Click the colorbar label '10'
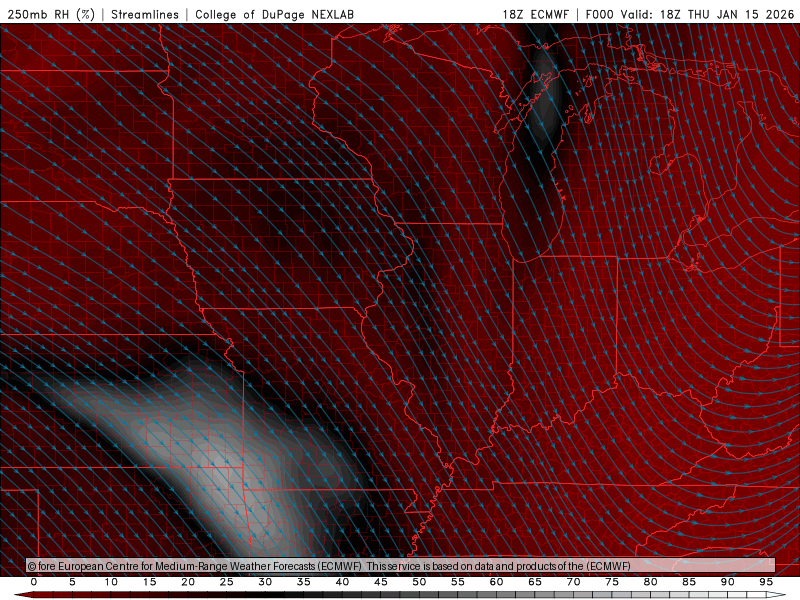The image size is (800, 600). 111,582
